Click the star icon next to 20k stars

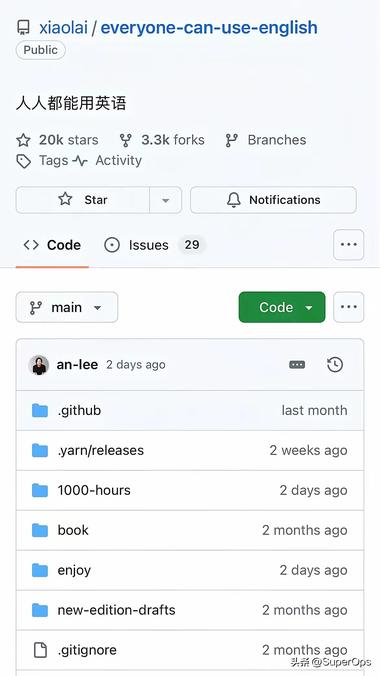point(23,140)
